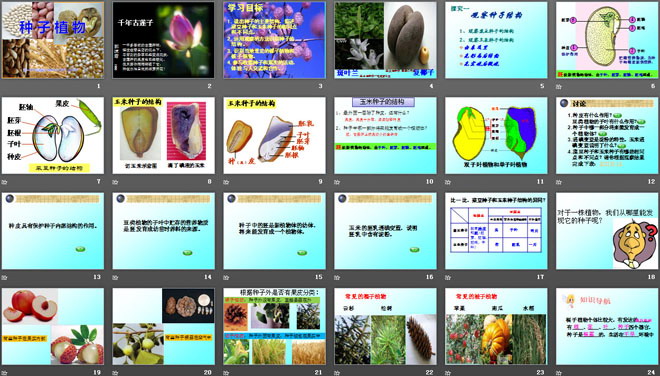Click animation star icon under slide 11

tap(448, 182)
